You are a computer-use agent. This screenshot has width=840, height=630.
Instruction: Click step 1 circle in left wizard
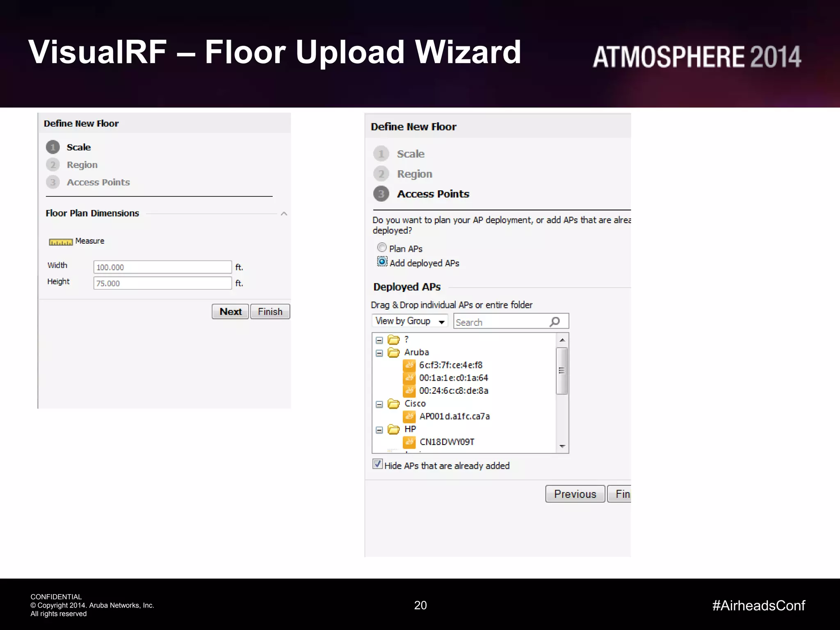[x=53, y=147]
